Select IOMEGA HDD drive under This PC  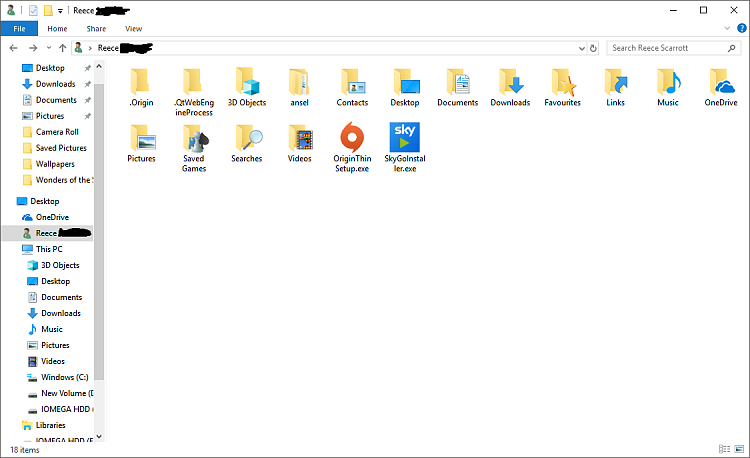[67, 409]
